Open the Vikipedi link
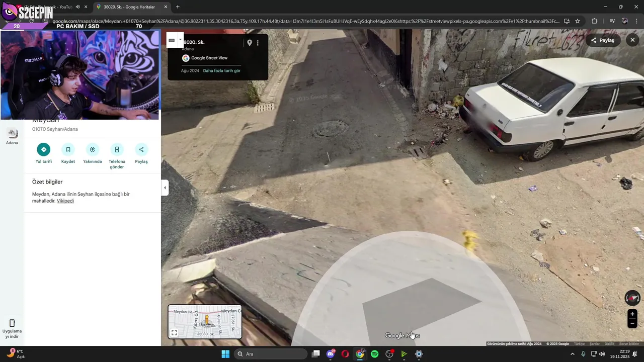This screenshot has width=644, height=362. 65,201
